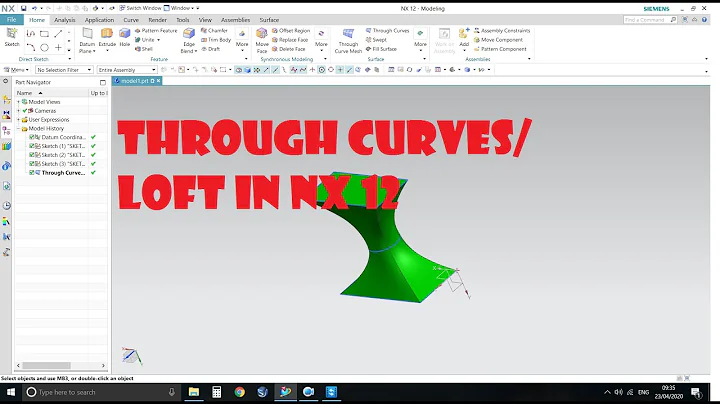Click the Move Face tool
The width and height of the screenshot is (720, 404).
(x=262, y=40)
